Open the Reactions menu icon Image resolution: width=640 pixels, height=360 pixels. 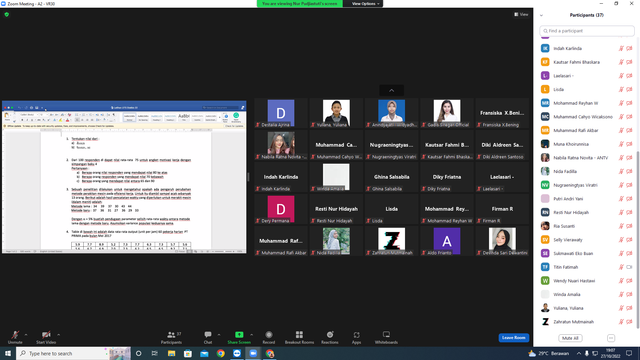point(330,335)
